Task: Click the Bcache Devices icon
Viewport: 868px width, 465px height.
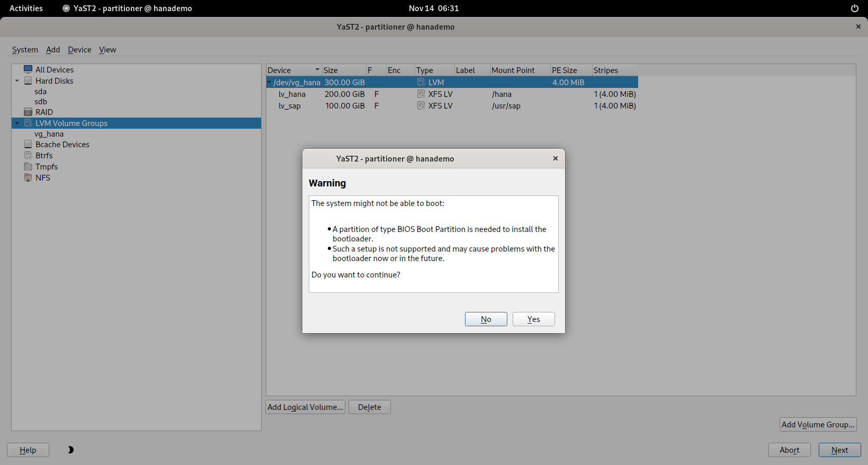Action: pyautogui.click(x=28, y=144)
